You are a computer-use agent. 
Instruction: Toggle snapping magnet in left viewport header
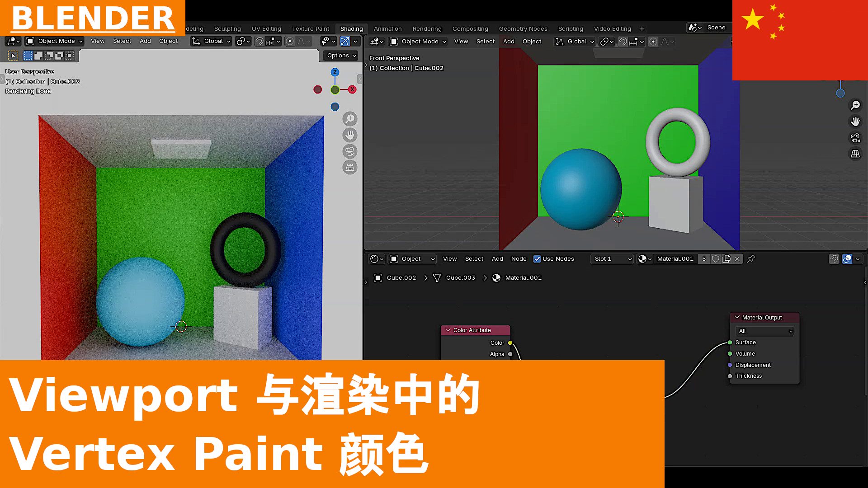pos(259,41)
